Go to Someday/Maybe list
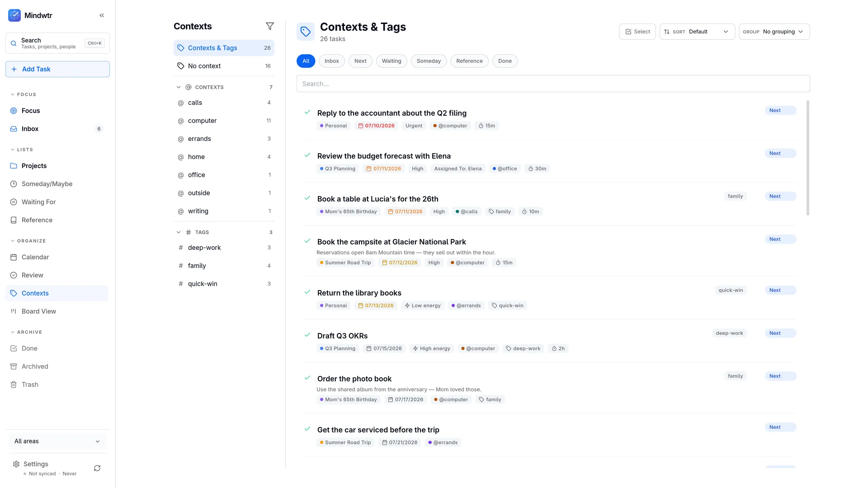Image resolution: width=868 pixels, height=488 pixels. (57, 184)
